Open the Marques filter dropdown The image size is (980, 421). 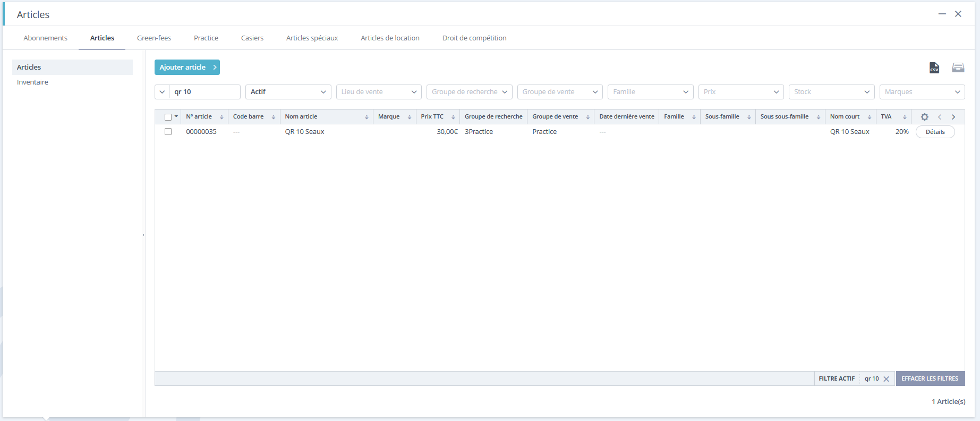[922, 92]
